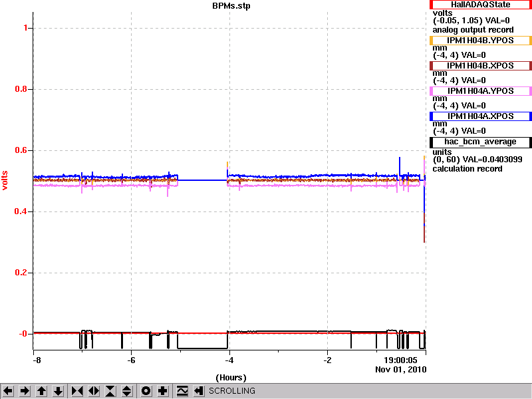Screen dimensions: 532x399
Task: Click the x-axis tick label -4
Action: point(229,360)
